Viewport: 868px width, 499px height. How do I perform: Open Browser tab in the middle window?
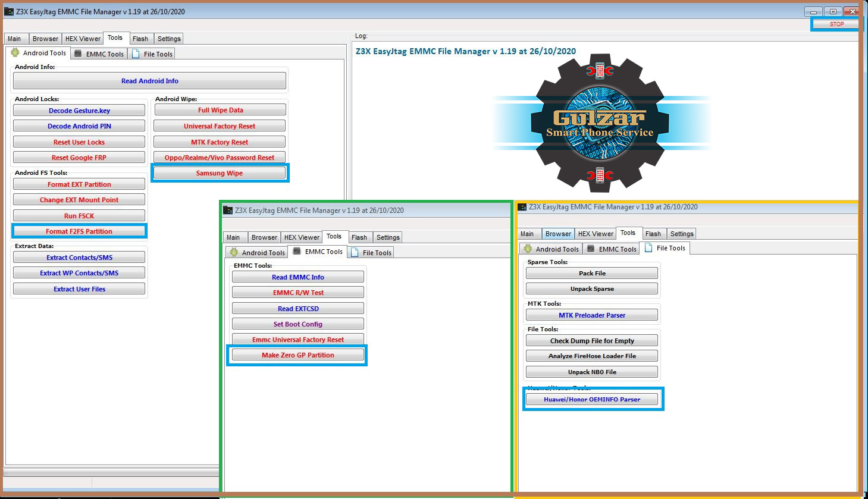[264, 237]
